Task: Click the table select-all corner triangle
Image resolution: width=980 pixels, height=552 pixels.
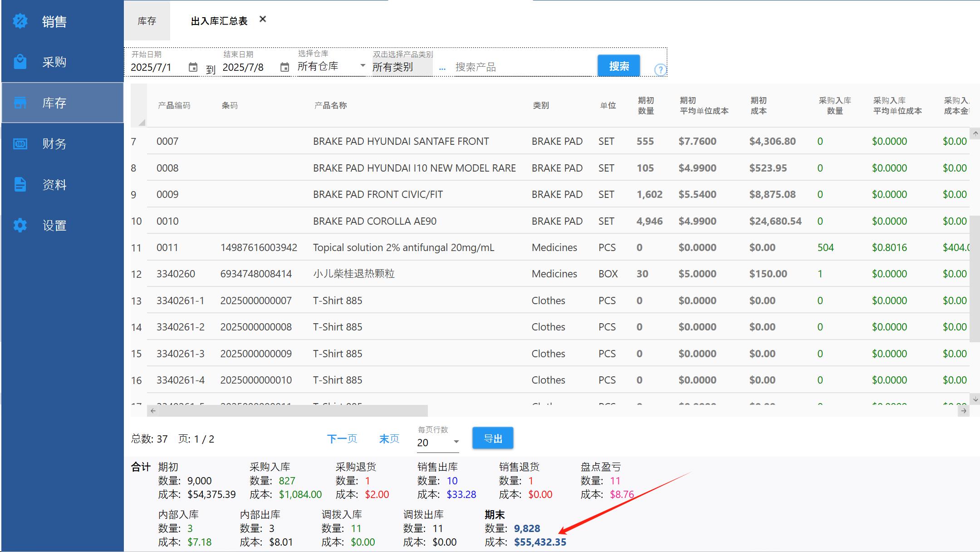Action: point(142,122)
